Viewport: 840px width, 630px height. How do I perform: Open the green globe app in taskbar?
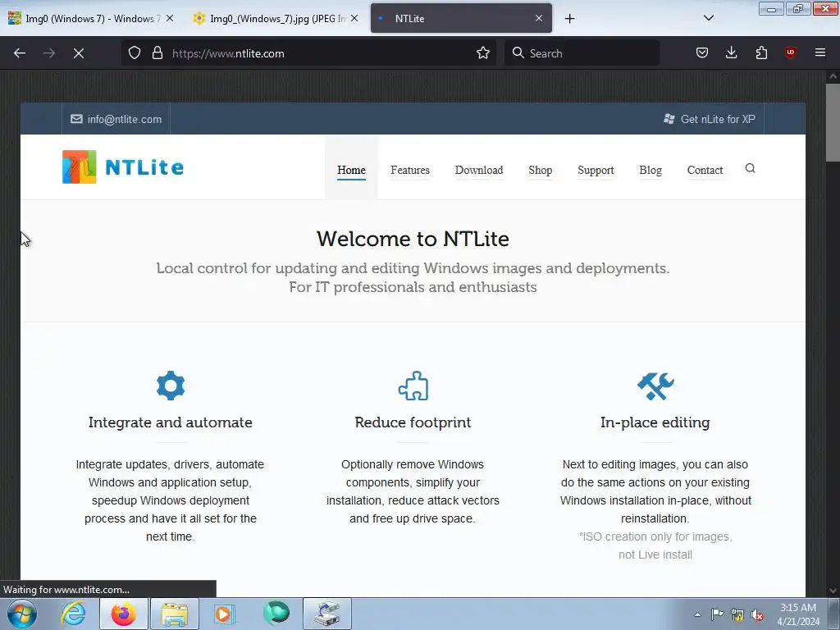pos(276,614)
